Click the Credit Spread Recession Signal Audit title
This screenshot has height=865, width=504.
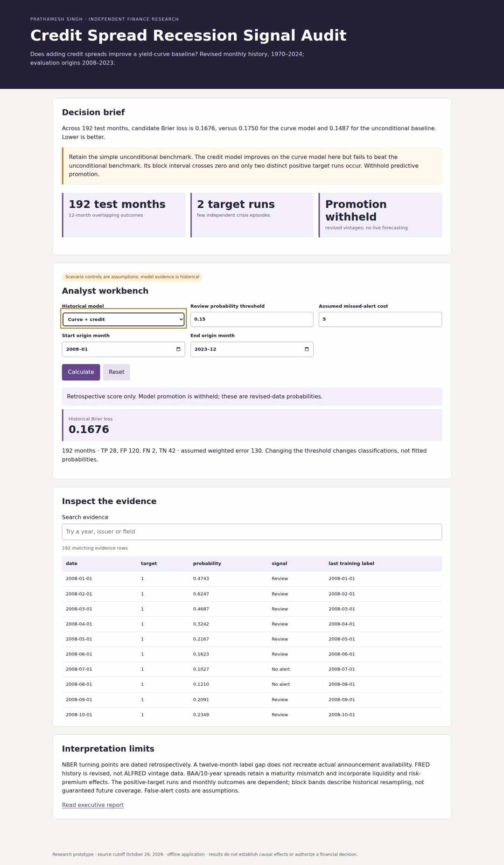(189, 35)
